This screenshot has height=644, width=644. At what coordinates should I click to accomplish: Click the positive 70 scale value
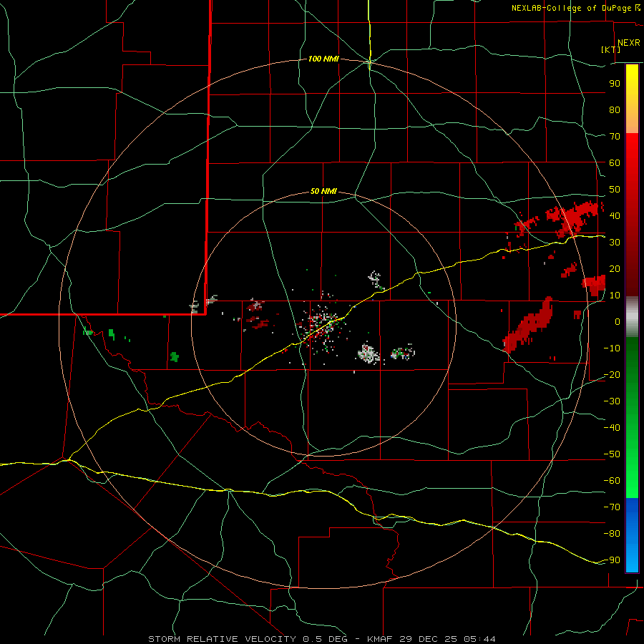pos(615,137)
